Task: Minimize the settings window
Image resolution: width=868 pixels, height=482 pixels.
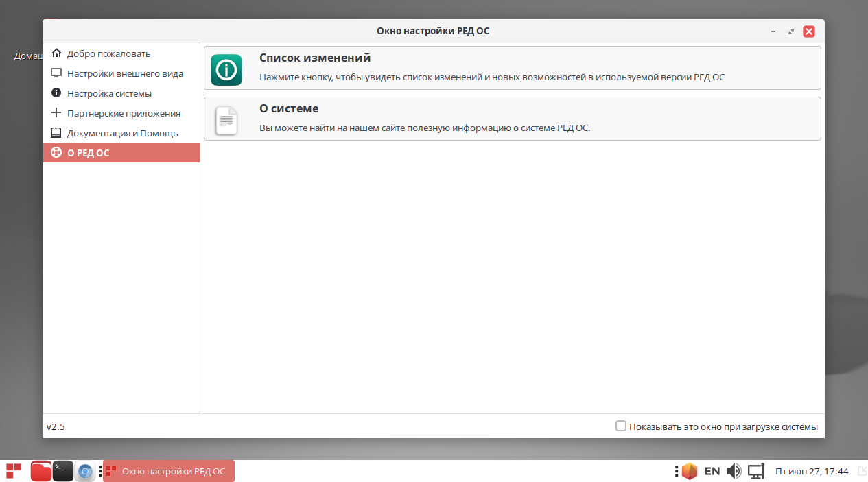Action: point(773,32)
